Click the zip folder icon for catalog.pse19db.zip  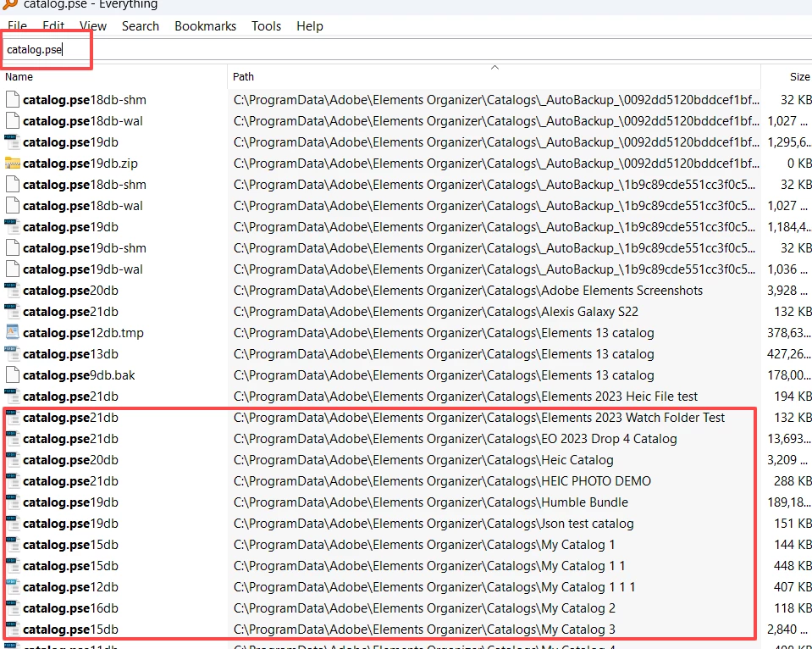pyautogui.click(x=13, y=164)
